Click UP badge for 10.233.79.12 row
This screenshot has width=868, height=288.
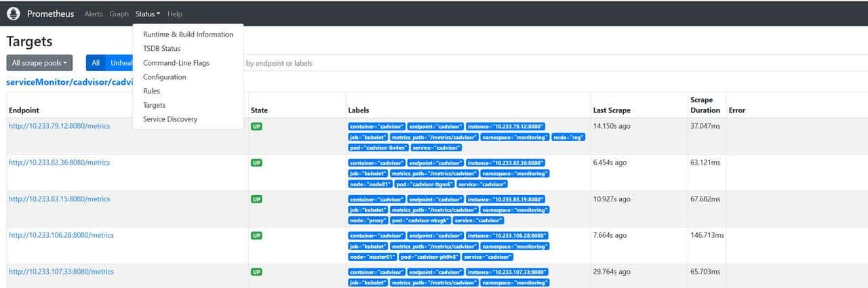(x=256, y=127)
